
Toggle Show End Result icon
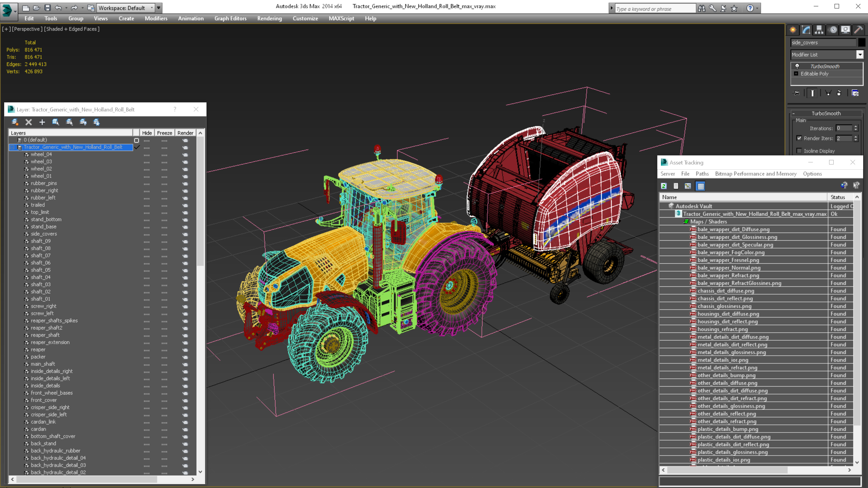click(x=813, y=93)
